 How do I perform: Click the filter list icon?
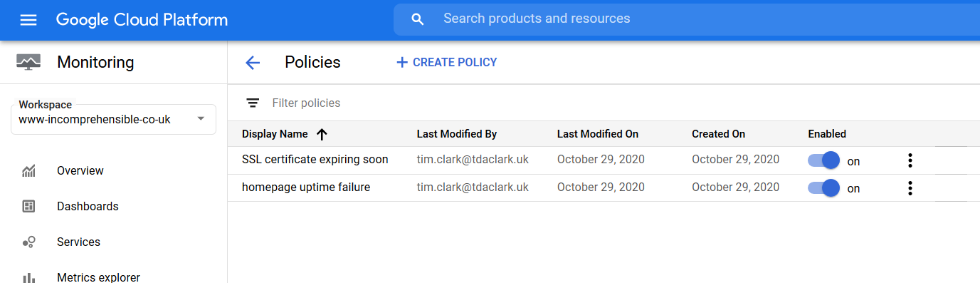pyautogui.click(x=253, y=103)
